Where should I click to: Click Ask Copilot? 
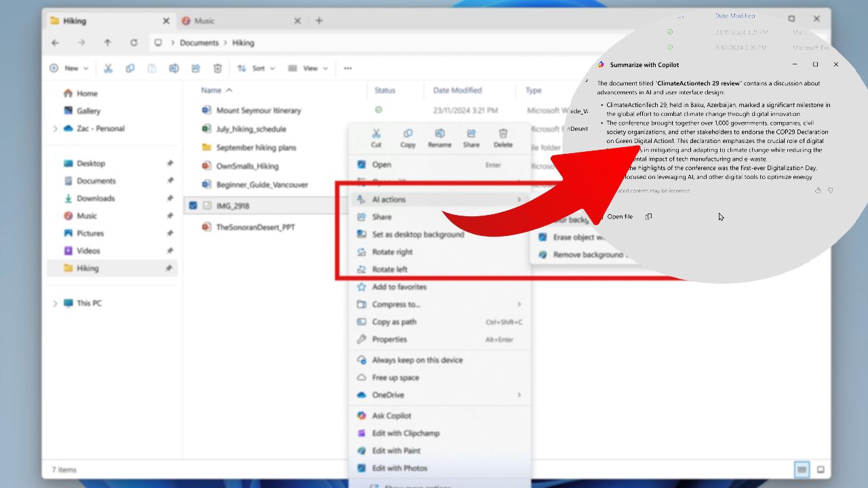pyautogui.click(x=439, y=415)
